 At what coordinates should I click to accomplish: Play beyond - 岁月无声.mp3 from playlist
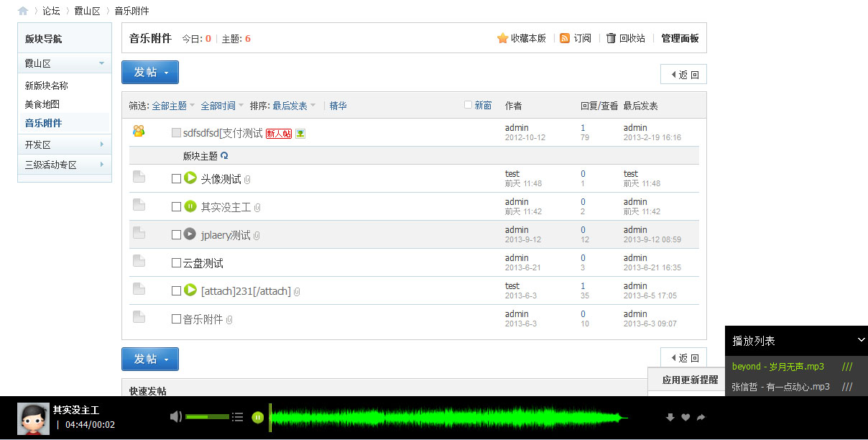click(x=778, y=367)
